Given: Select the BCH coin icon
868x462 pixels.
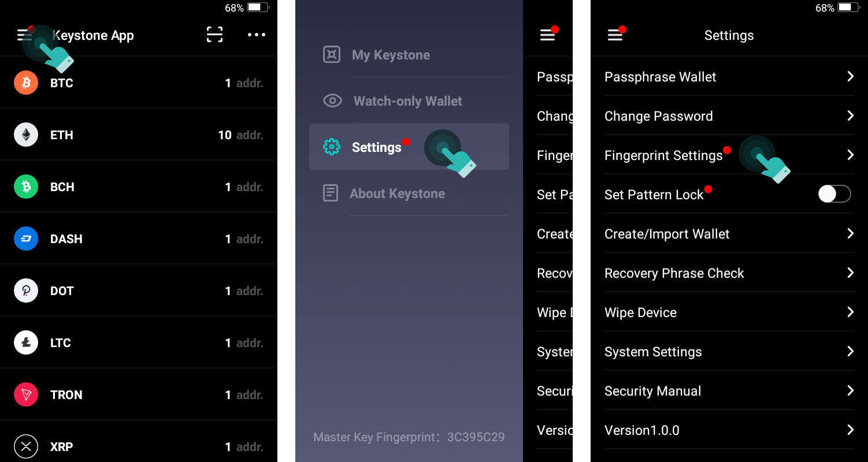Looking at the screenshot, I should click(25, 187).
